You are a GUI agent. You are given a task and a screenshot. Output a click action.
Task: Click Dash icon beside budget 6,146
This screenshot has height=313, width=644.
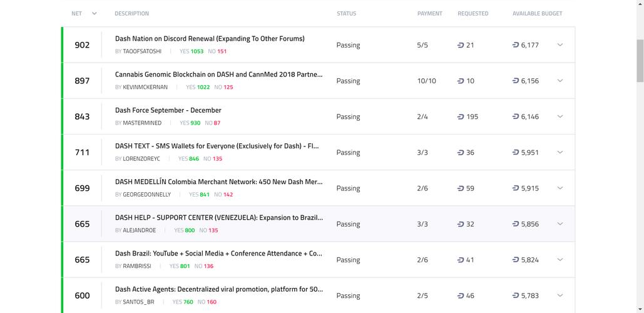point(516,116)
